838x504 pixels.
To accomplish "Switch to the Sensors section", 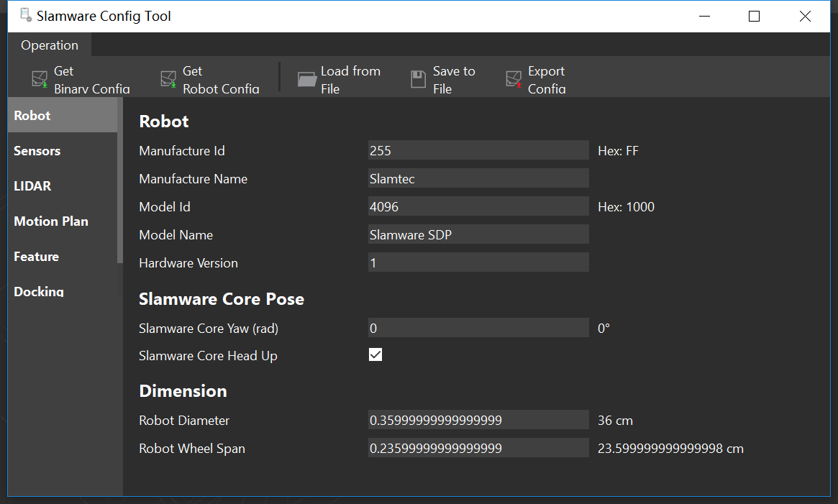I will 63,151.
